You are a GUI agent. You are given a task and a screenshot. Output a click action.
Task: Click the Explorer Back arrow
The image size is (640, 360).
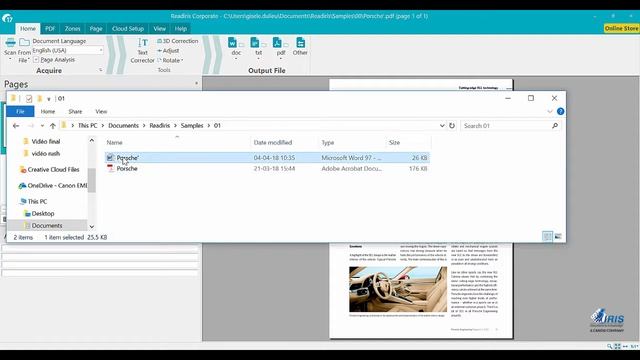16,126
